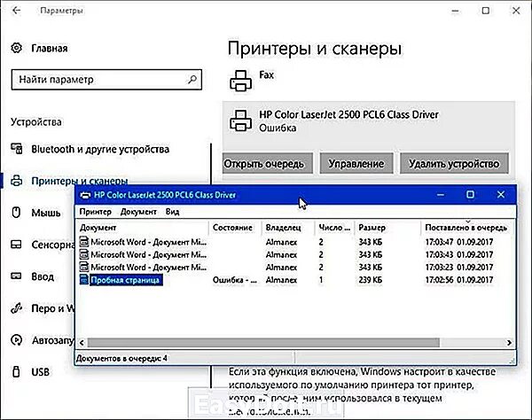Select the Fax printer icon
Image resolution: width=532 pixels, height=420 pixels.
click(x=241, y=81)
